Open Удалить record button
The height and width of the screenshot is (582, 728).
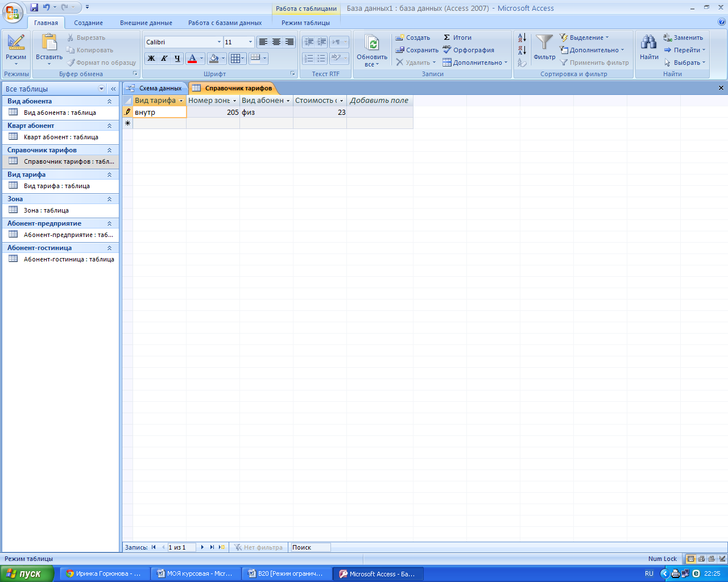[x=416, y=63]
